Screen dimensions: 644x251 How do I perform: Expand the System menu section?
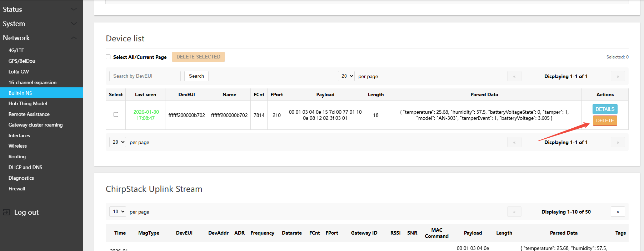coord(74,24)
